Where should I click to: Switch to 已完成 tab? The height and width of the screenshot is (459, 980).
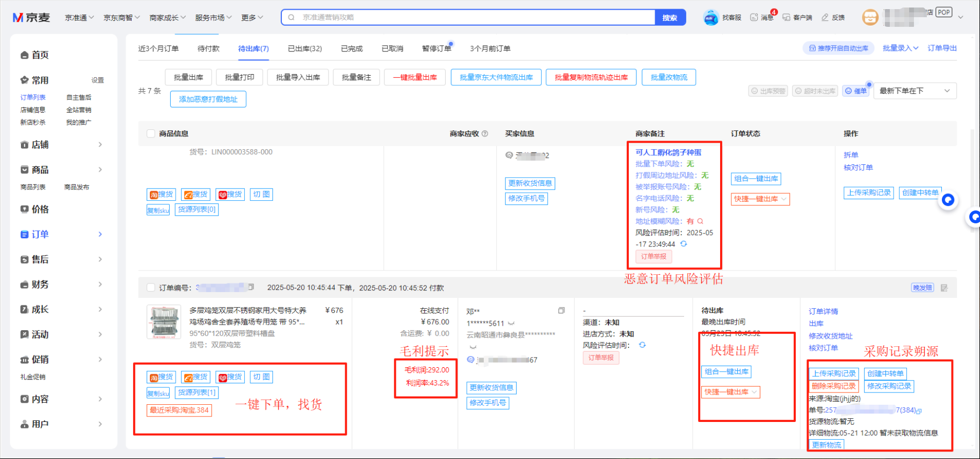pyautogui.click(x=352, y=48)
